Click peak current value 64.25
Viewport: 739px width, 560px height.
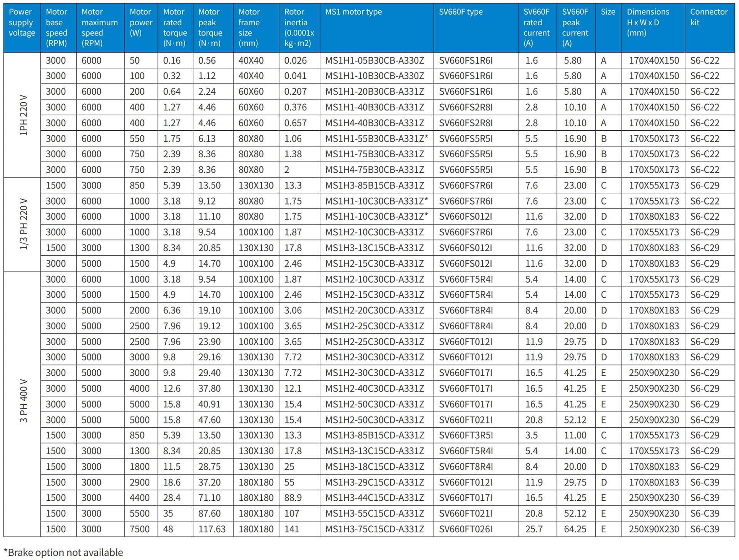point(575,529)
